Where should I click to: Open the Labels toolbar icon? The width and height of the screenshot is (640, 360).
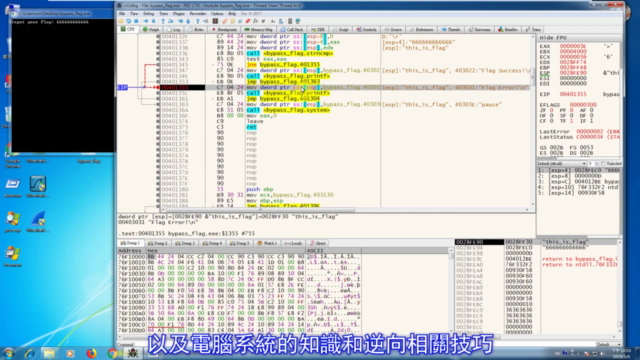point(240,21)
